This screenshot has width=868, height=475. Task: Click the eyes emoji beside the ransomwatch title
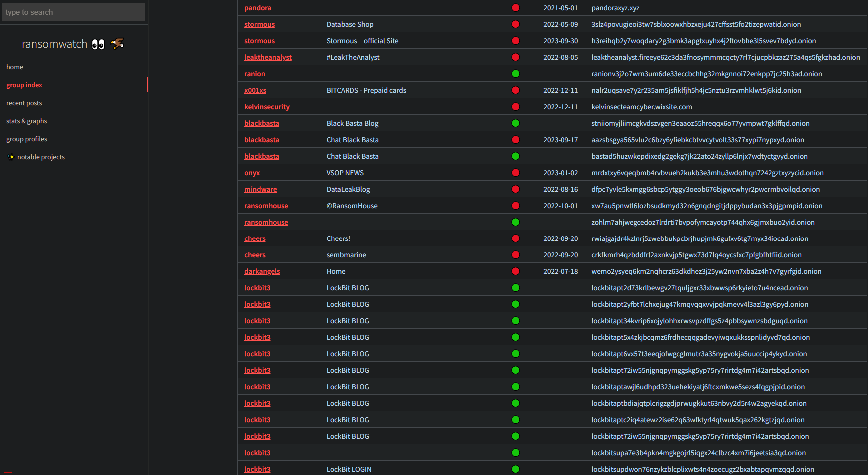click(98, 44)
